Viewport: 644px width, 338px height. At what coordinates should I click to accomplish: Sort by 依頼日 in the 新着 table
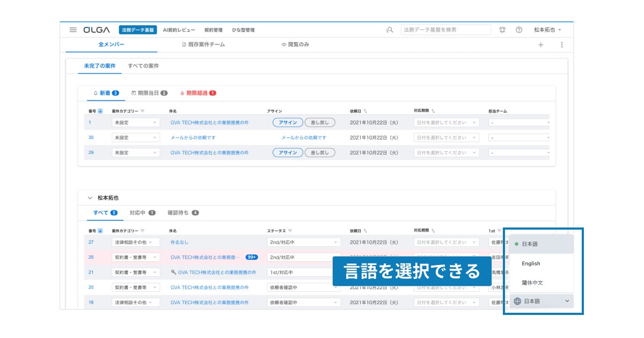[365, 111]
